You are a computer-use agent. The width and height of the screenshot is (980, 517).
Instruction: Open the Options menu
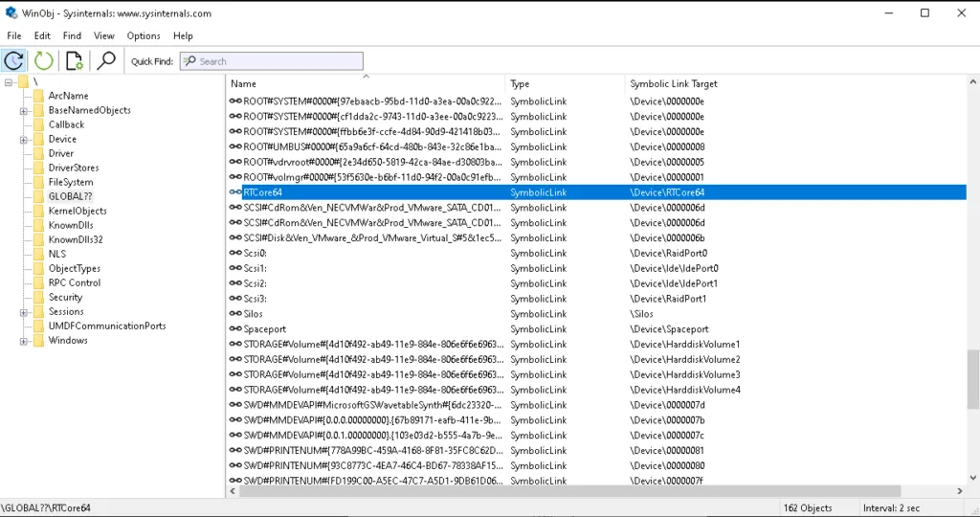coord(144,35)
